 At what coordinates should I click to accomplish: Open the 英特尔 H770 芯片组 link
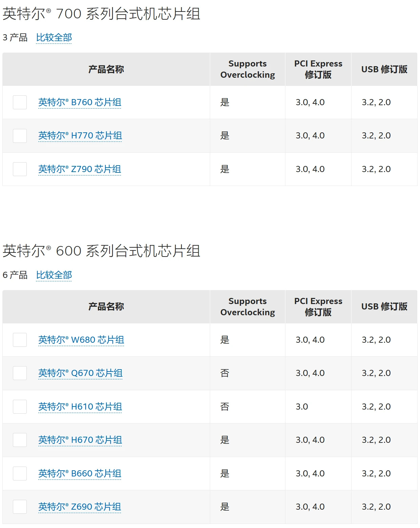coord(80,136)
